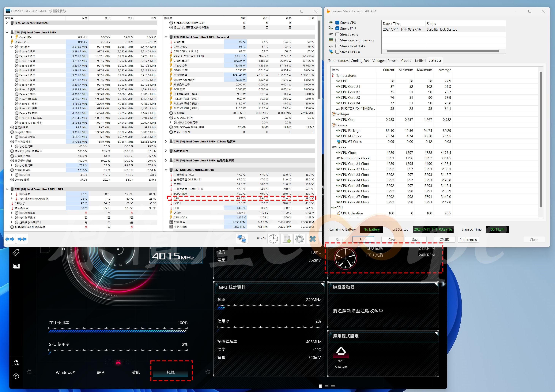This screenshot has height=392, width=555.
Task: Click the fan speed dial icon
Action: click(345, 258)
